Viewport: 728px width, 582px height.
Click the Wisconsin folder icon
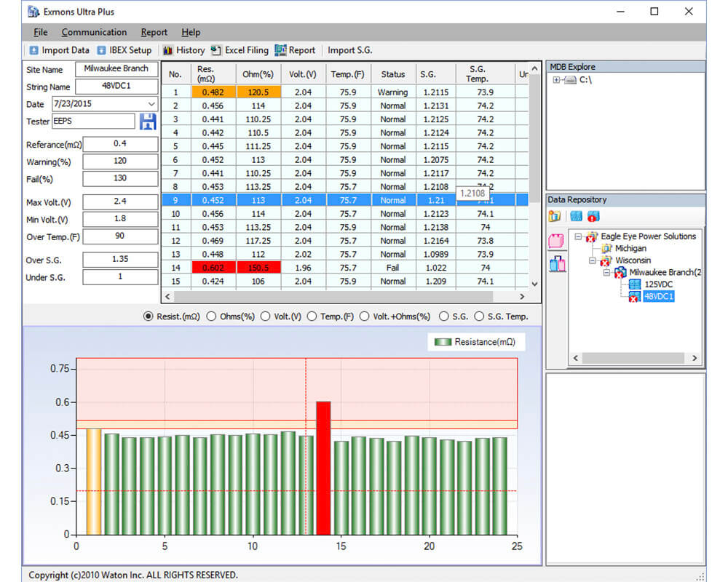pos(606,261)
